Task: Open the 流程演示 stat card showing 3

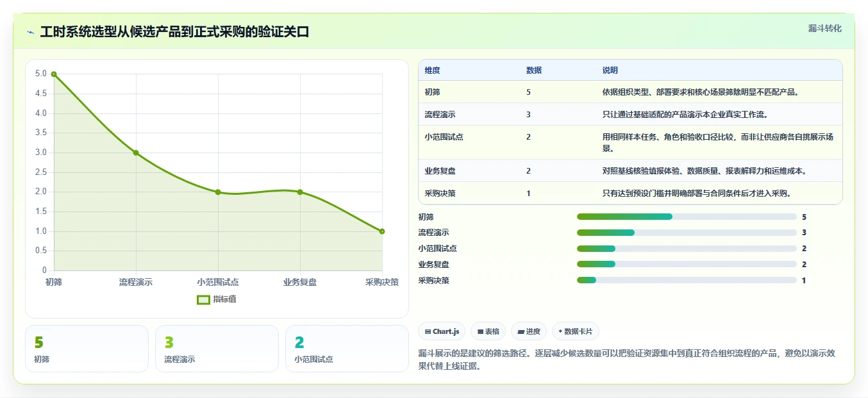Action: [x=217, y=349]
